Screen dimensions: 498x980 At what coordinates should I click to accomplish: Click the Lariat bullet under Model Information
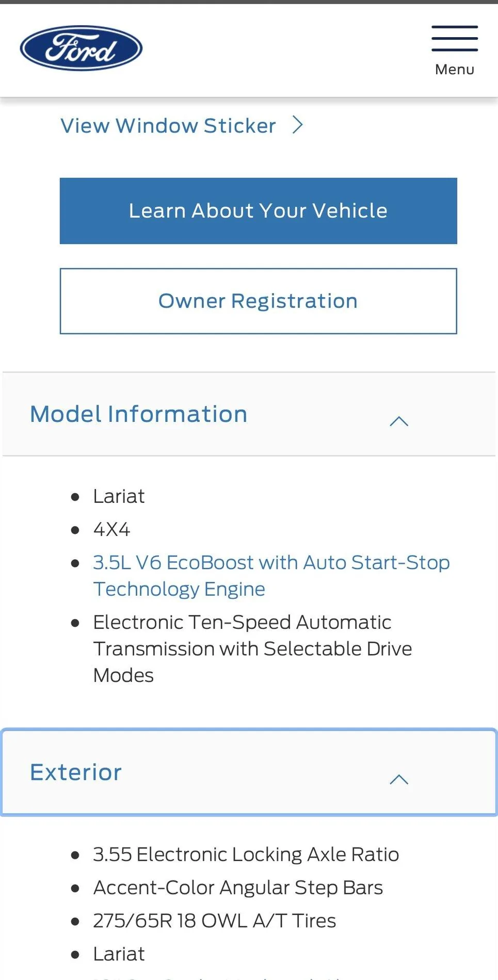[118, 496]
